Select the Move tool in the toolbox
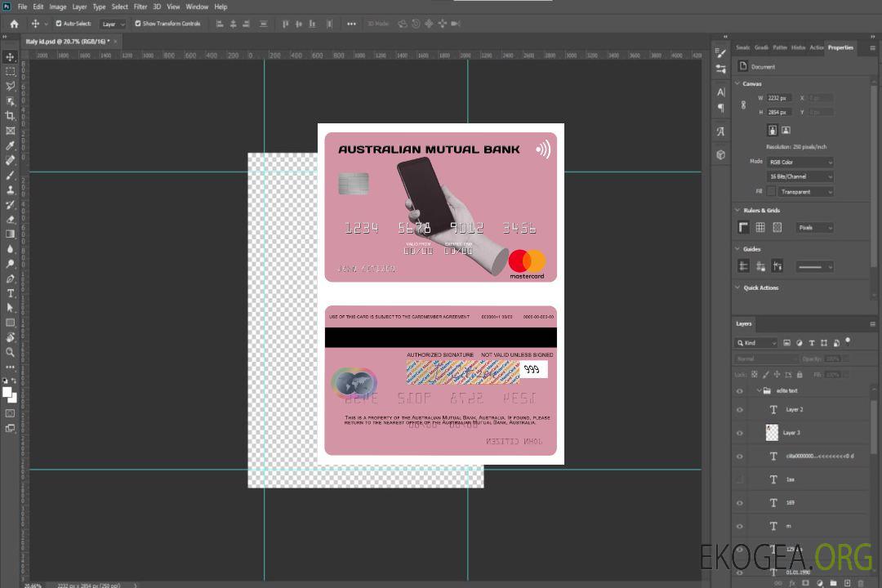The height and width of the screenshot is (588, 882). [x=10, y=57]
